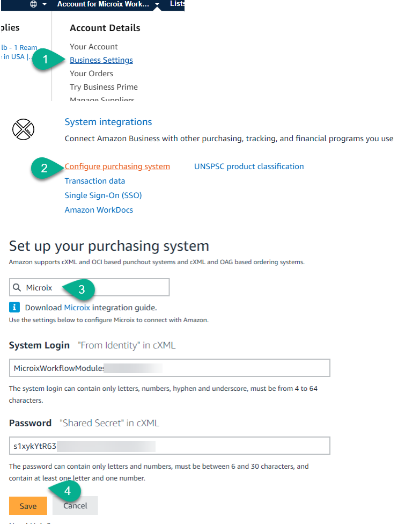Go to Your Account
420x524 pixels.
click(94, 47)
